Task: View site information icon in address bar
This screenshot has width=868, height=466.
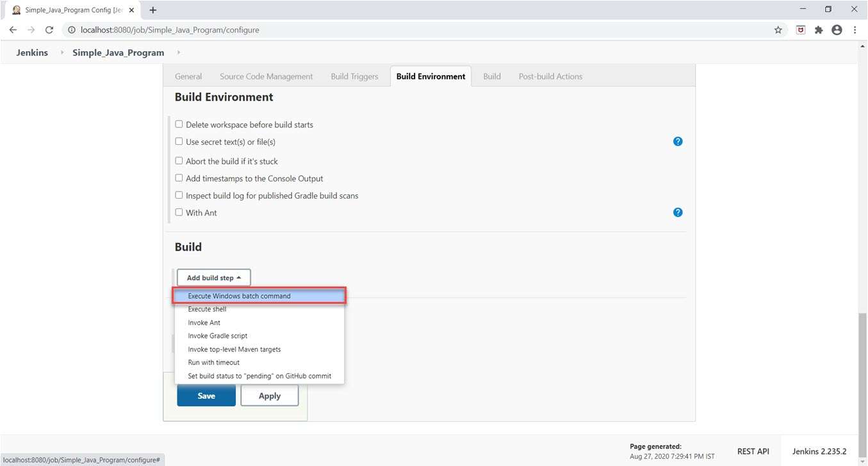Action: (x=71, y=29)
